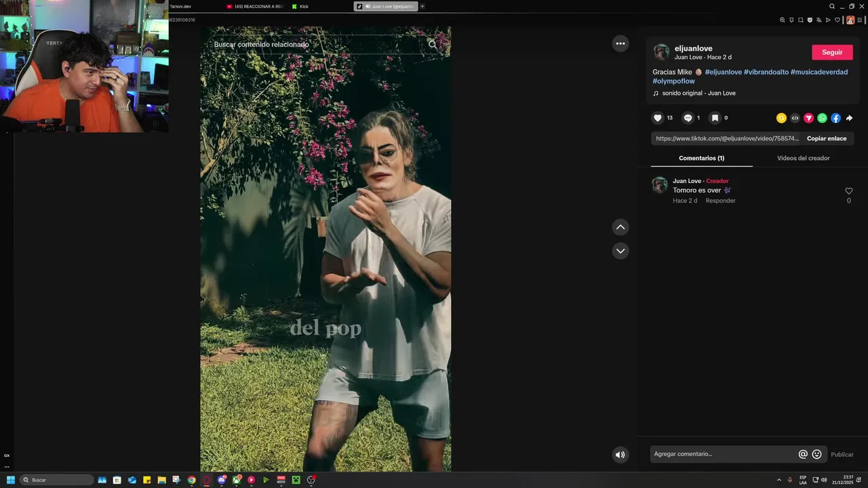The height and width of the screenshot is (488, 868).
Task: Open the #vibrandoalto hashtag
Action: 766,72
